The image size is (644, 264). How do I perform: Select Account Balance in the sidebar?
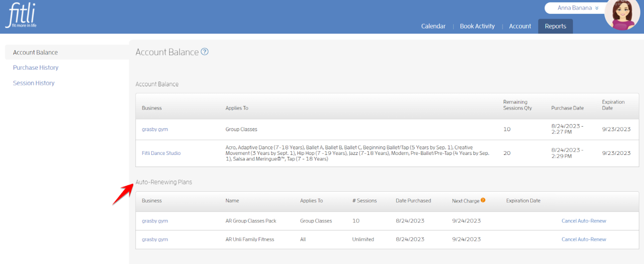click(67, 52)
